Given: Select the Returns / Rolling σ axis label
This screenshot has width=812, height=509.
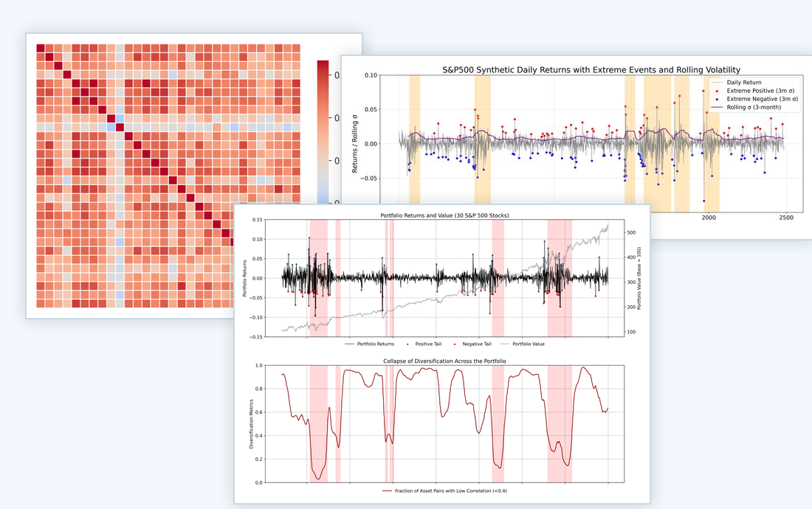Looking at the screenshot, I should (355, 143).
